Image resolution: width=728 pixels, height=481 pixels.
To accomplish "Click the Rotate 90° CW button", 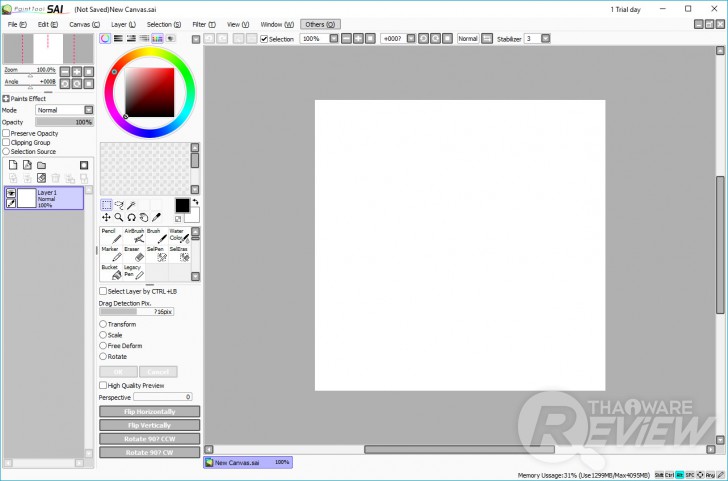I will coord(150,452).
